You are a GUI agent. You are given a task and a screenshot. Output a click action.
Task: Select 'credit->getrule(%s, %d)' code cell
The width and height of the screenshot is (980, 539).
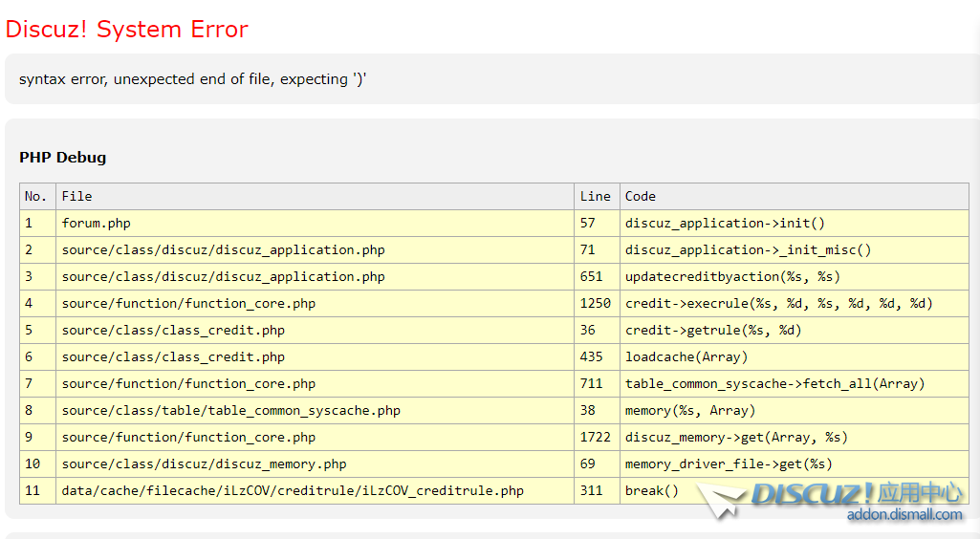tap(795, 331)
